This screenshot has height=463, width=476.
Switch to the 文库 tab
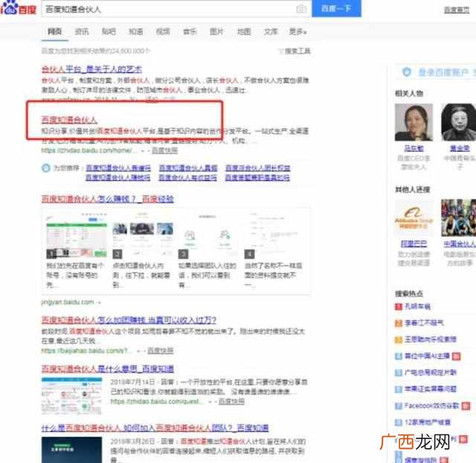271,31
